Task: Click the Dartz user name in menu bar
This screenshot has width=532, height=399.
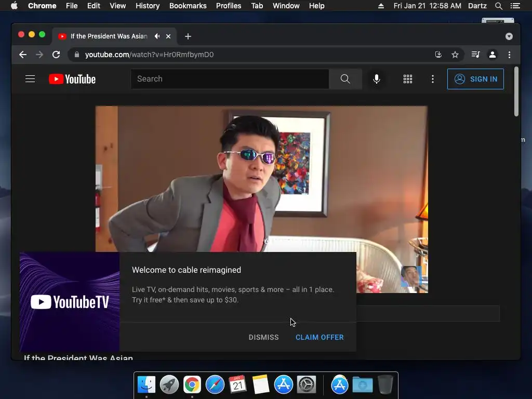Action: (477, 6)
